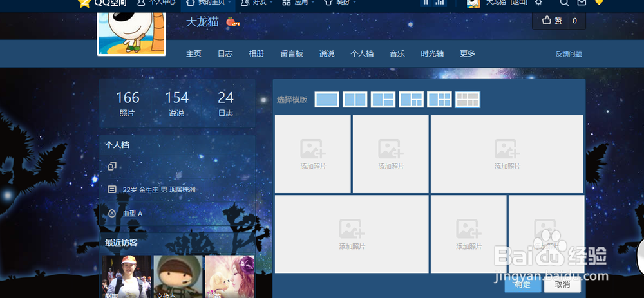644x298 pixels.
Task: Pause the background music player
Action: click(426, 3)
